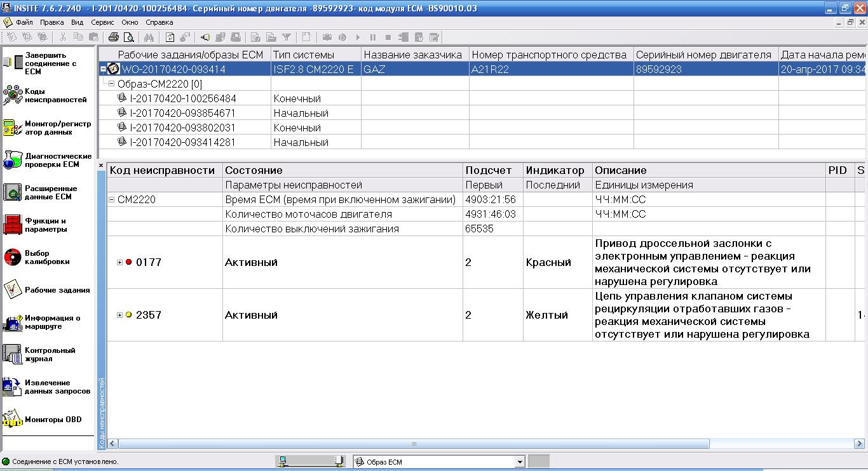The image size is (868, 471).
Task: Collapse the Образ-CM2220 [0] tree node
Action: pyautogui.click(x=112, y=84)
